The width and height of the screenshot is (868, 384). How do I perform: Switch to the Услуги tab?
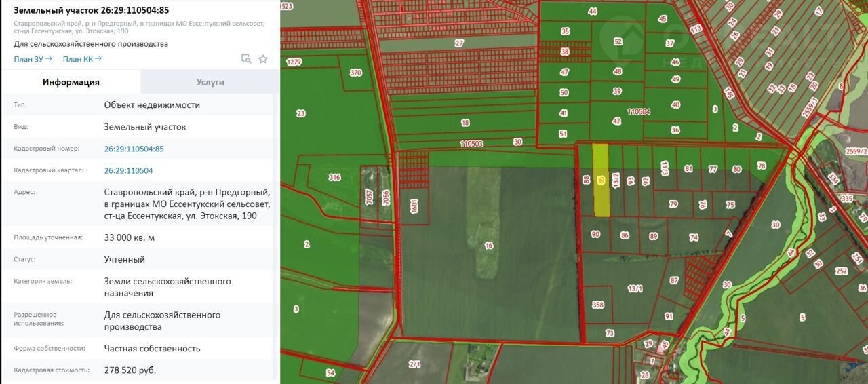(x=210, y=82)
